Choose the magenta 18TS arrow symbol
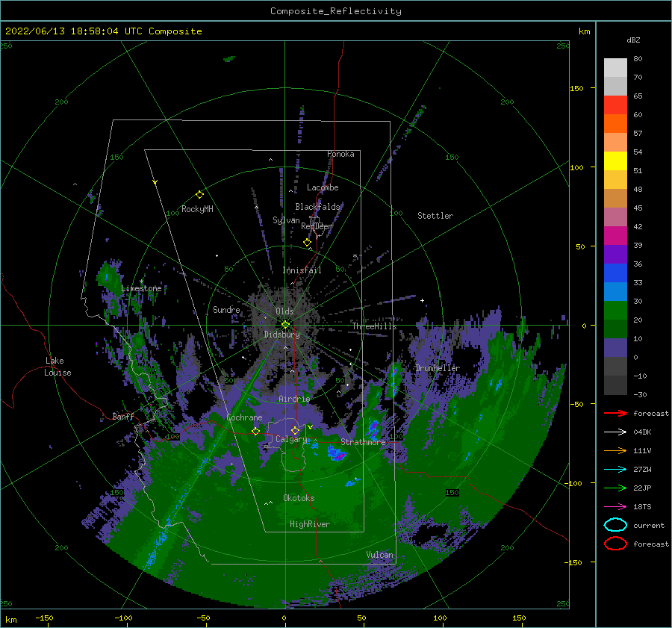Viewport: 672px width, 628px height. (615, 507)
